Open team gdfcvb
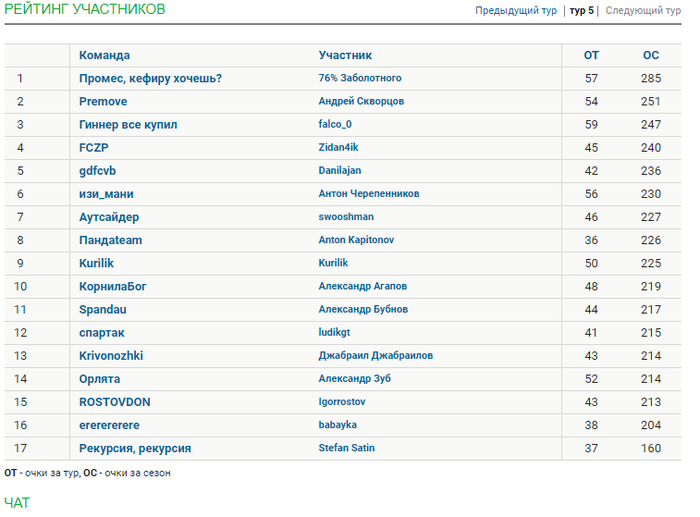This screenshot has height=517, width=700. pyautogui.click(x=97, y=171)
